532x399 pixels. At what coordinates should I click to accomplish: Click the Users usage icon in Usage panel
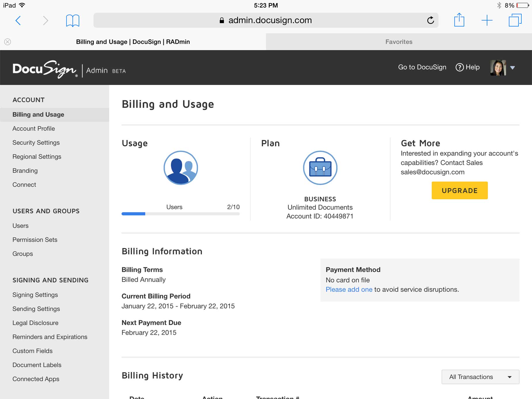(180, 168)
